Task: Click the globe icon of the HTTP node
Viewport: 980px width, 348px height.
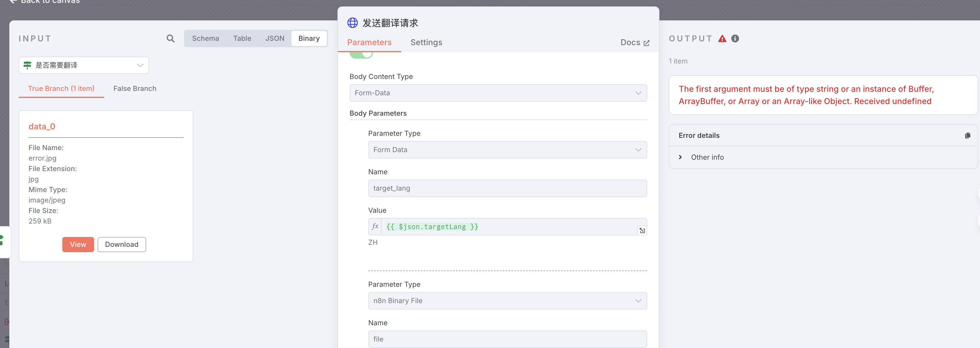Action: tap(352, 23)
